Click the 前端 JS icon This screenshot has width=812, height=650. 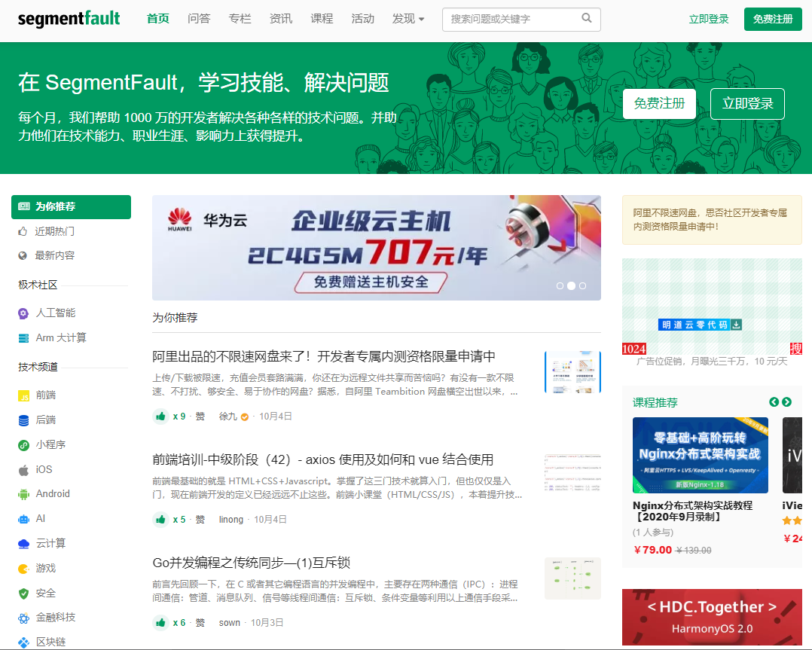[24, 395]
